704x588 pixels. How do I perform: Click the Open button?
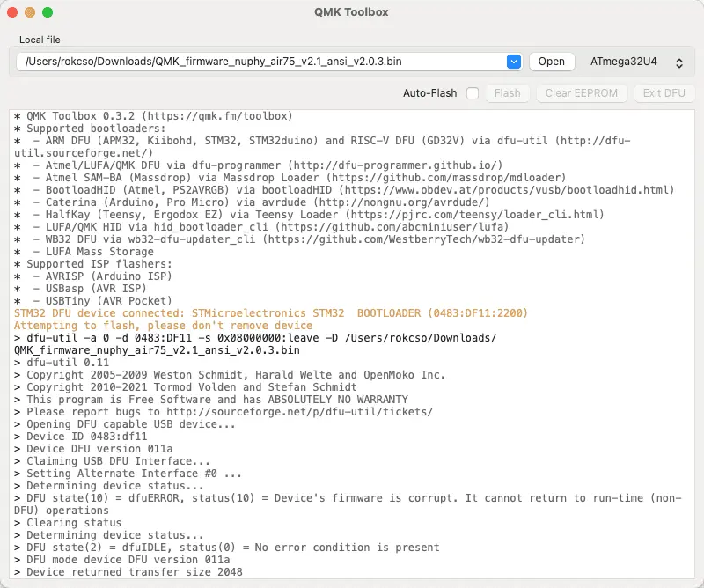point(552,62)
